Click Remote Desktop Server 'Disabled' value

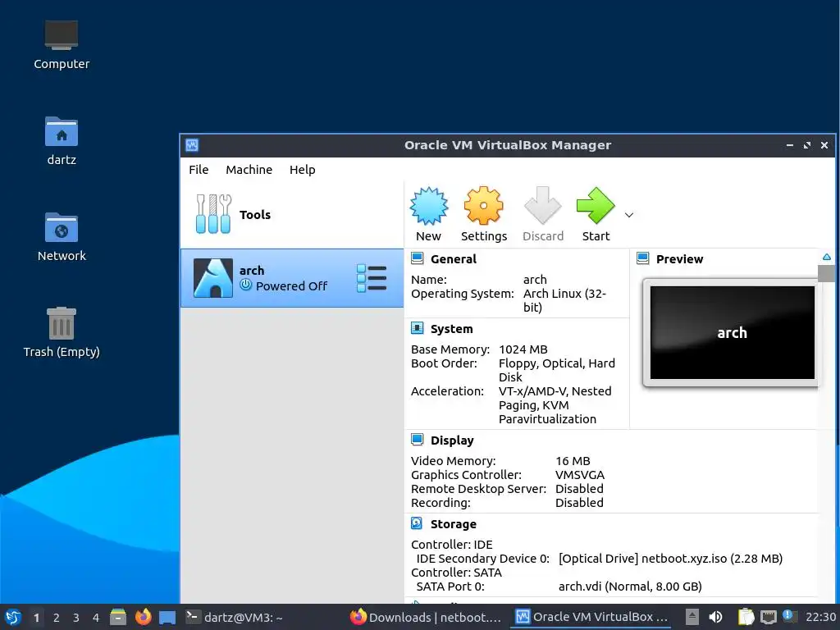coord(579,489)
